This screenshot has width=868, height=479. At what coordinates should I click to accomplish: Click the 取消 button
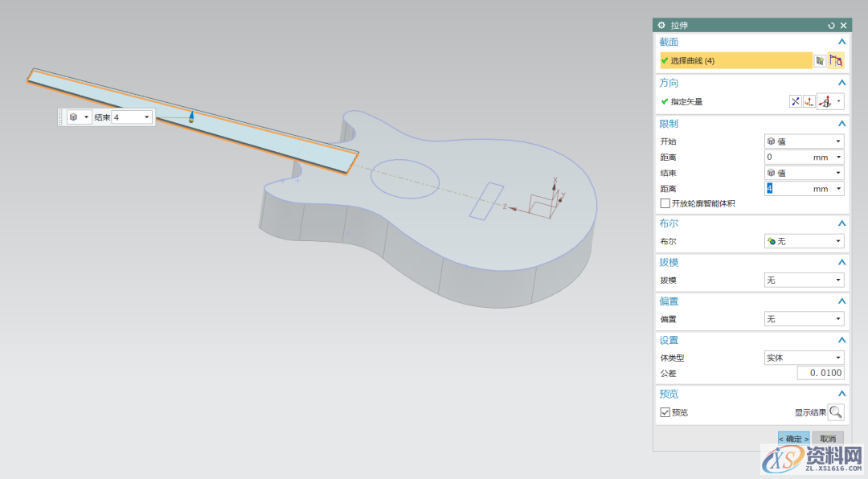coord(827,439)
